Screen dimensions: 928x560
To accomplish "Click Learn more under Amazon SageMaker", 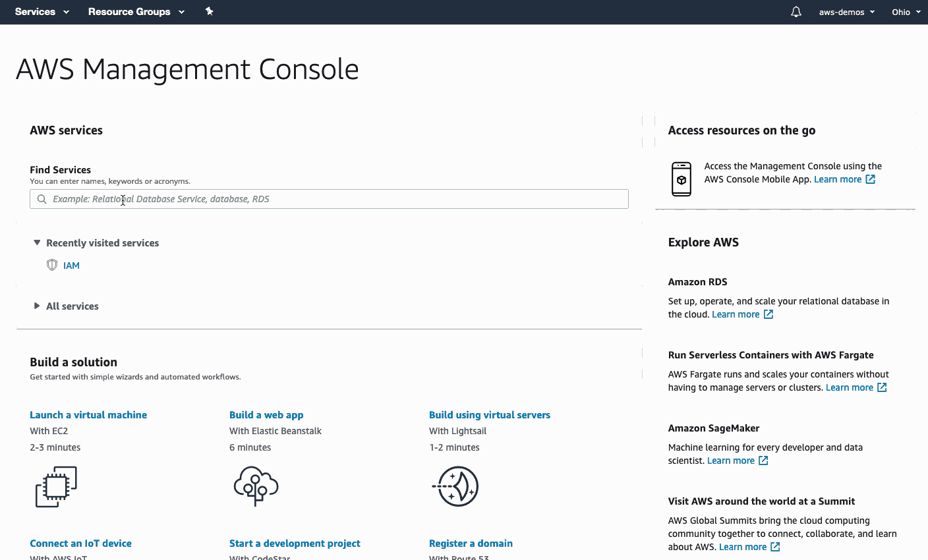I will point(731,461).
